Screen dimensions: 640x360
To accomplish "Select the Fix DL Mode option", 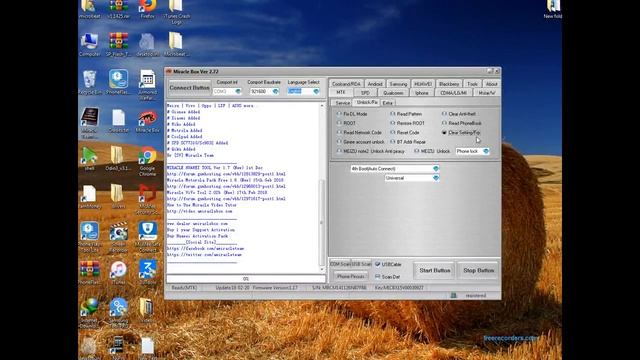I will pos(352,114).
